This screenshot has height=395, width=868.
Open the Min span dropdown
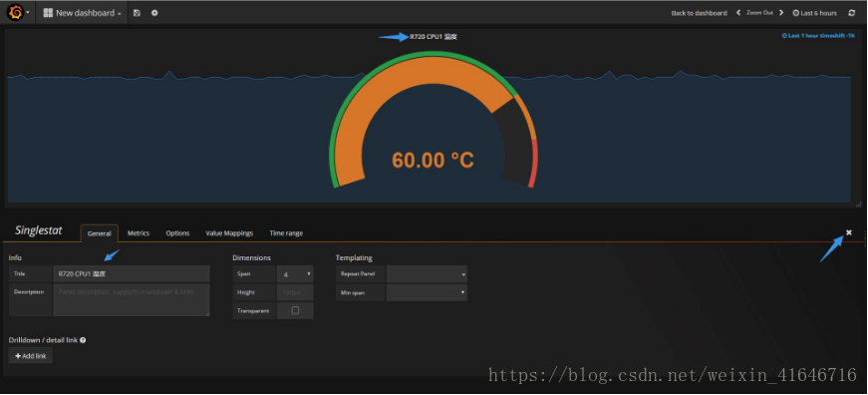tap(427, 292)
